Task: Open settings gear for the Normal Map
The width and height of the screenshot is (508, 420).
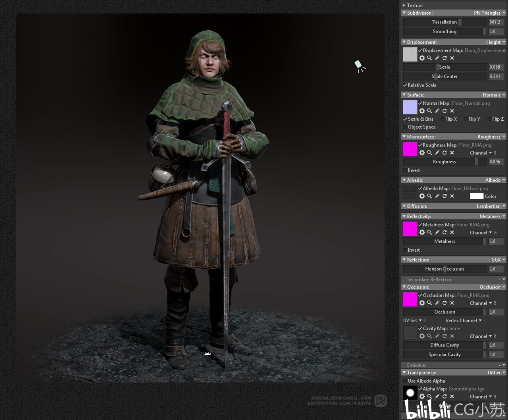Action: pyautogui.click(x=422, y=111)
